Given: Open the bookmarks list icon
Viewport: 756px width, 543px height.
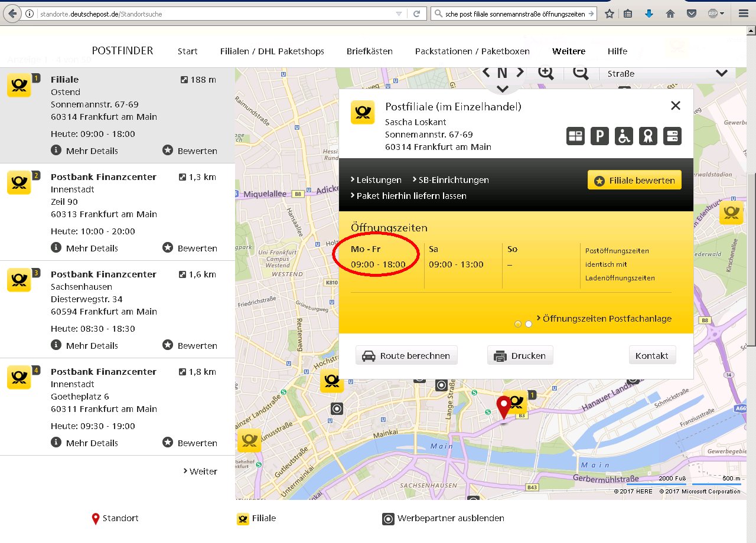Looking at the screenshot, I should pos(628,14).
